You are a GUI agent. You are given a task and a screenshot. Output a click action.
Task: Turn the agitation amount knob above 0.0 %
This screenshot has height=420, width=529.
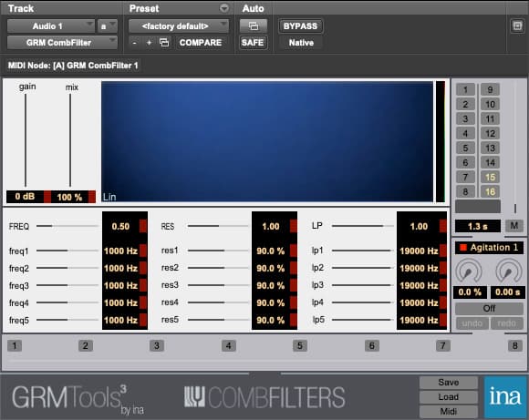[469, 271]
